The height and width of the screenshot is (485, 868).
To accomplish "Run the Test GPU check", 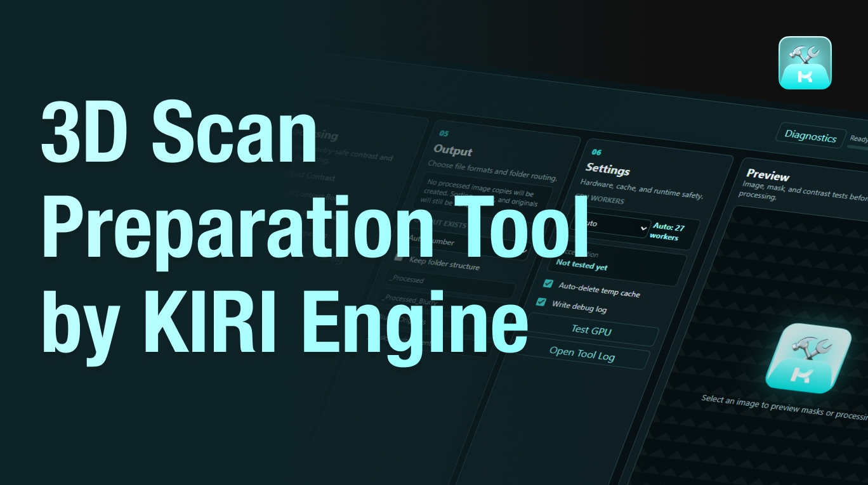I will [591, 330].
